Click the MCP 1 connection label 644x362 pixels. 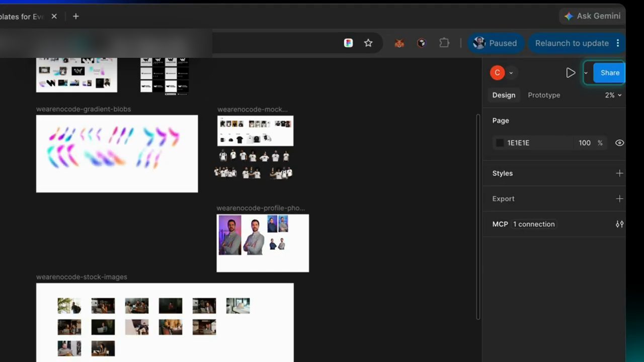click(x=534, y=224)
